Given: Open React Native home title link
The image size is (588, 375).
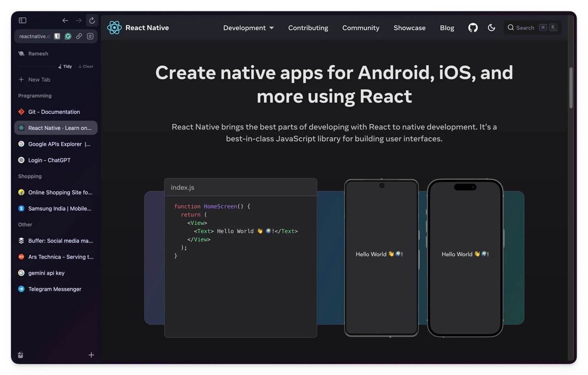Looking at the screenshot, I should pos(147,28).
